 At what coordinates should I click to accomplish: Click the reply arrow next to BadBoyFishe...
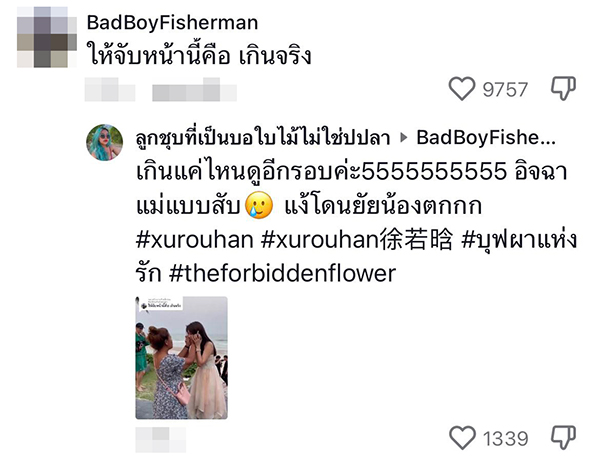[403, 138]
